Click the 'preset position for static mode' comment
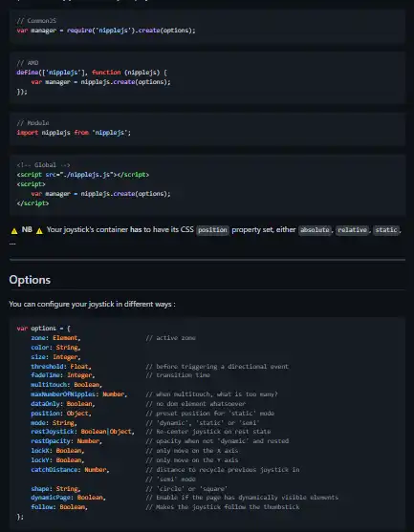This screenshot has height=532, width=414. coord(210,413)
